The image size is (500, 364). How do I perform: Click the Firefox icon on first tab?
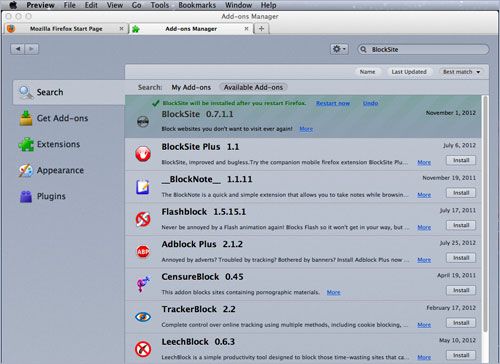pos(11,29)
